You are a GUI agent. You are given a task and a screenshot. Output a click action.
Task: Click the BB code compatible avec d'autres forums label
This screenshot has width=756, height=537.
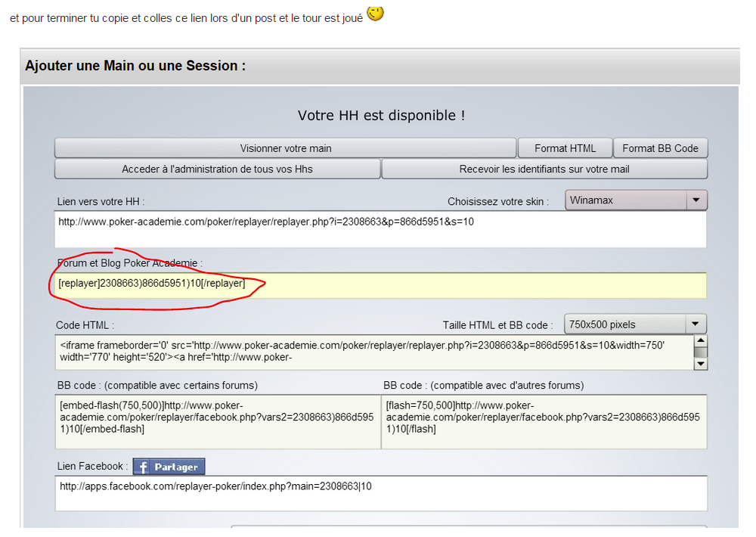[484, 386]
